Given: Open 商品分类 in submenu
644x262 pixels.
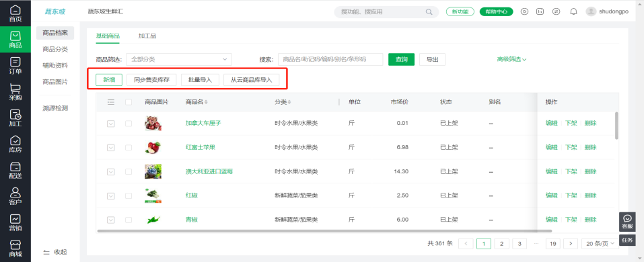Looking at the screenshot, I should coord(55,49).
